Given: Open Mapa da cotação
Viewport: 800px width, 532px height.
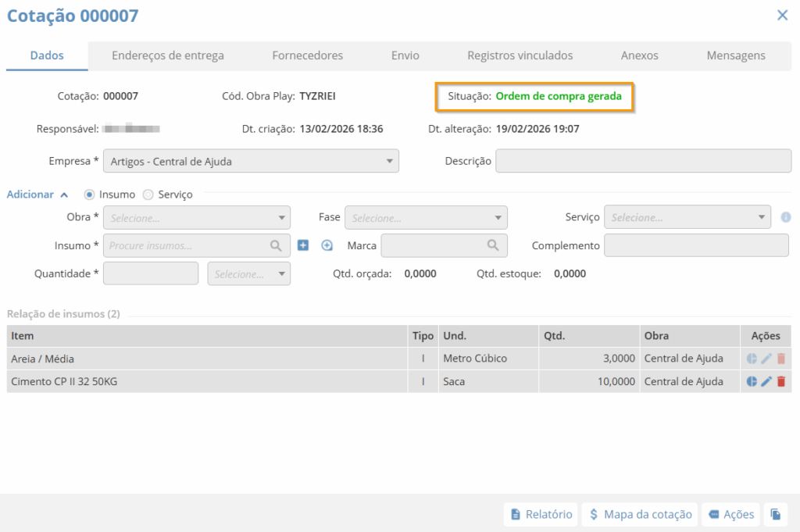Looking at the screenshot, I should tap(641, 514).
